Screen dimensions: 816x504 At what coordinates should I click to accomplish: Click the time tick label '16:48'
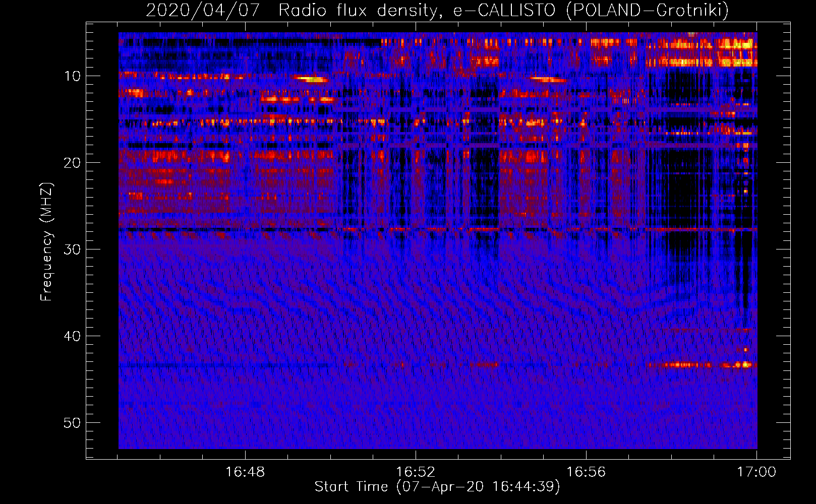coord(245,472)
